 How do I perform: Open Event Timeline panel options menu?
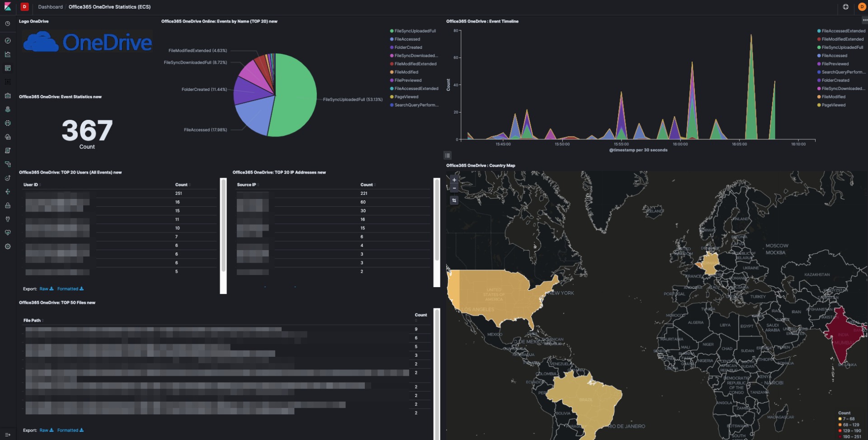pyautogui.click(x=864, y=20)
